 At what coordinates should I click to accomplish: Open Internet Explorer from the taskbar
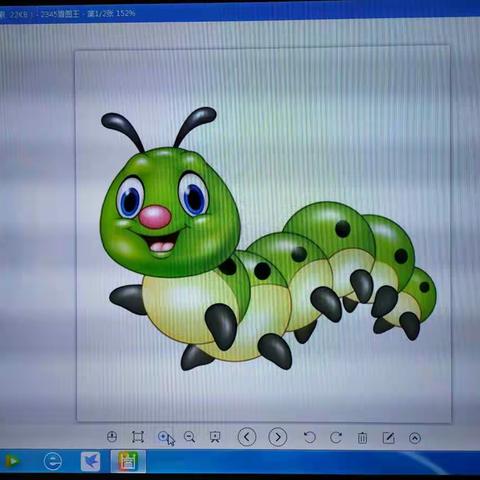53,462
